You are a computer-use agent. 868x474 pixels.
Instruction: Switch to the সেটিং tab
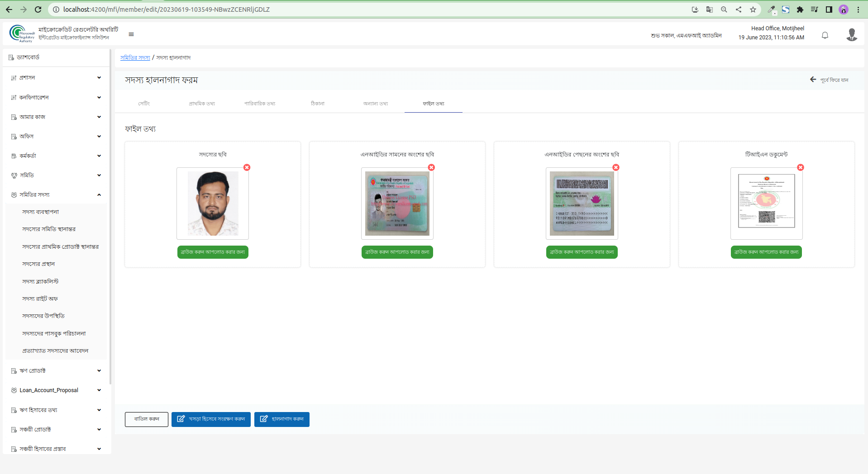coord(144,104)
